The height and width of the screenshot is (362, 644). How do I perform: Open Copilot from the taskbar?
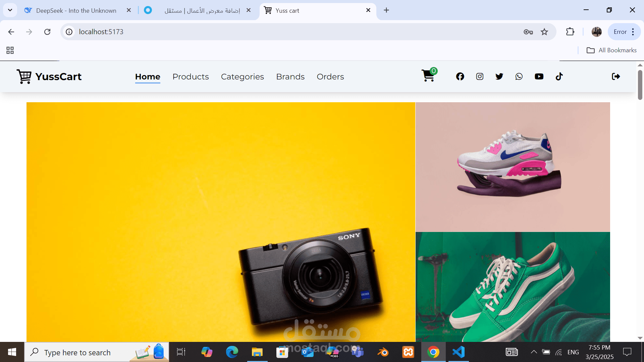(x=207, y=352)
